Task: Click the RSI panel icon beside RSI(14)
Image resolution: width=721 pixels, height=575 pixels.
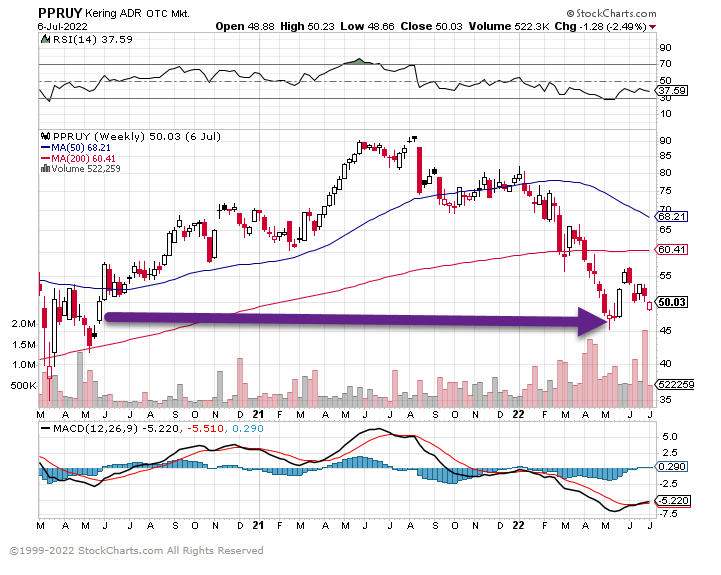Action: click(46, 39)
